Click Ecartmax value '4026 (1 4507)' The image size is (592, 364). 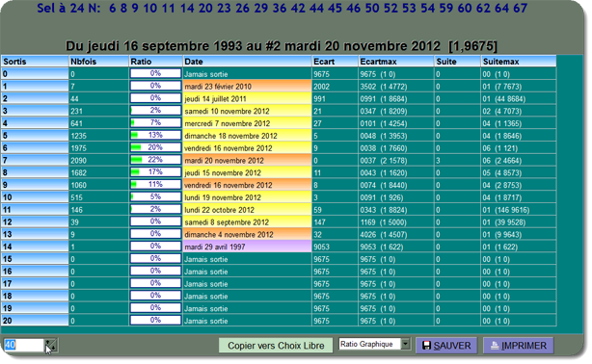(x=383, y=235)
